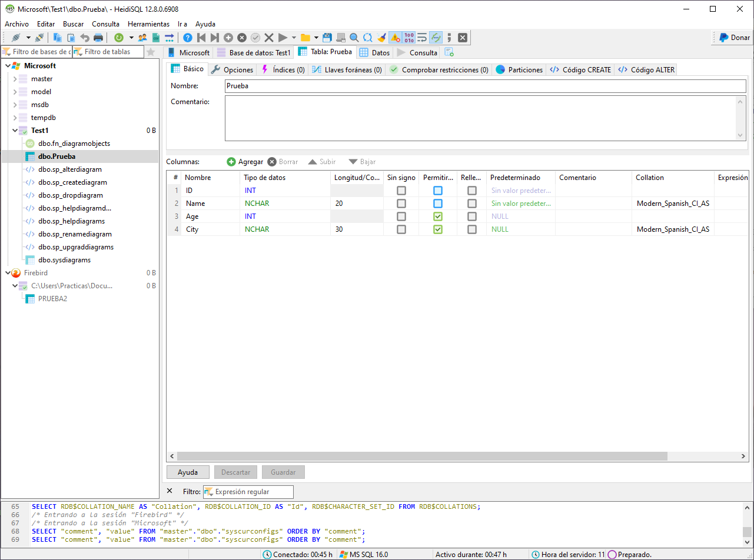754x560 pixels.
Task: Click the insert row plus icon
Action: [228, 38]
